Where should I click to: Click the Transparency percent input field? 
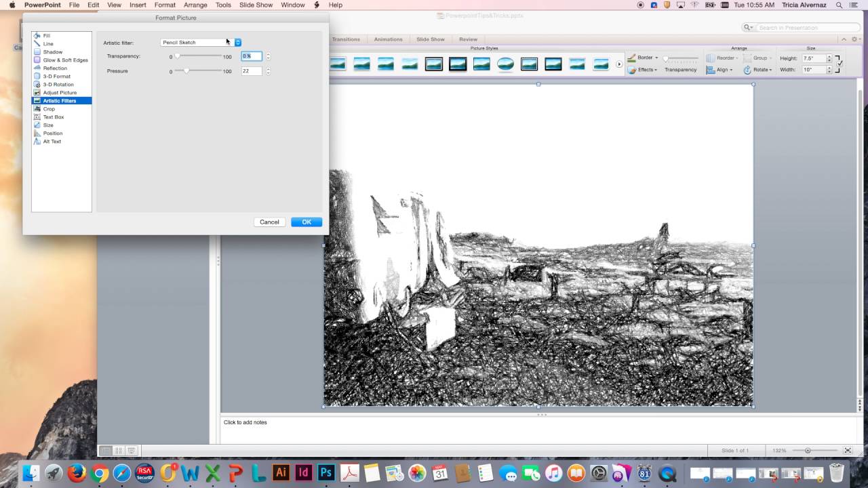pyautogui.click(x=252, y=56)
